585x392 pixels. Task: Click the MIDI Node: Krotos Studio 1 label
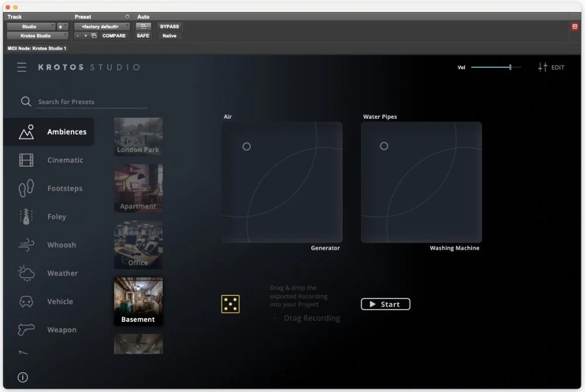pos(37,48)
